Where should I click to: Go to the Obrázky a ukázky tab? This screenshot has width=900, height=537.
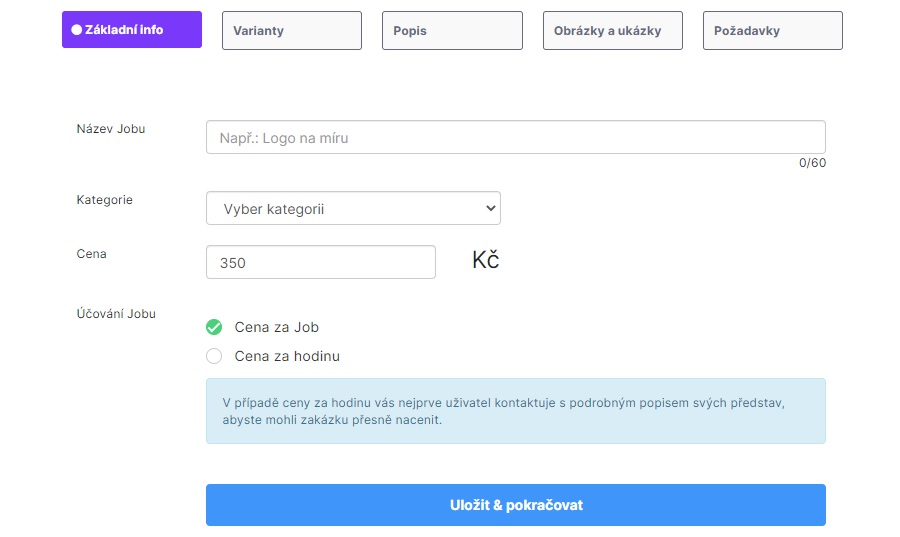[612, 30]
